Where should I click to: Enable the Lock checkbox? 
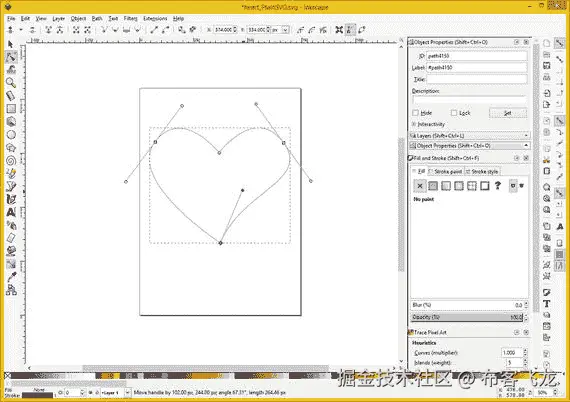point(454,113)
